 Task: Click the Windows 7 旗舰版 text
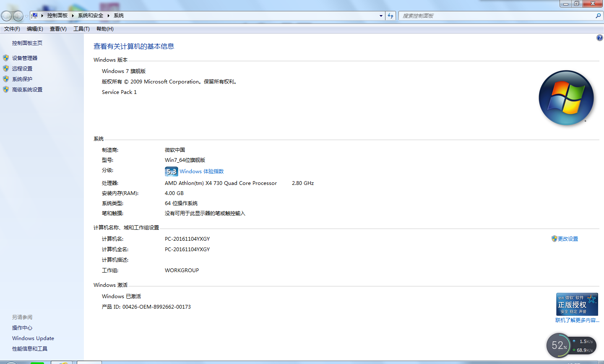click(x=124, y=71)
